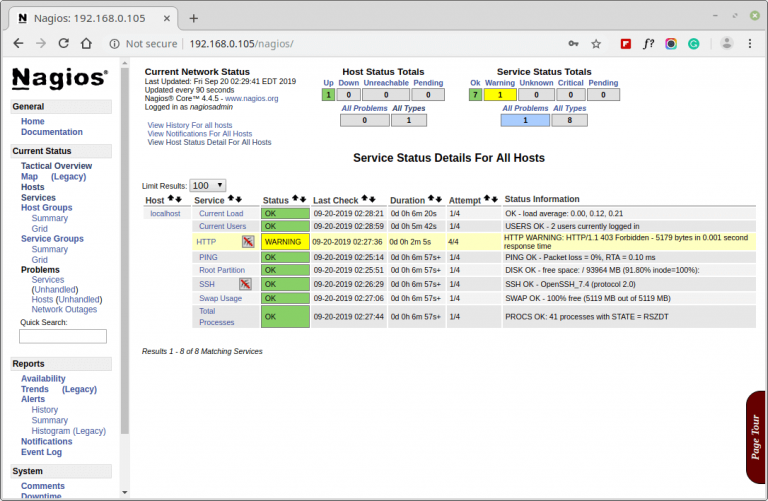Reload the Nagios page
This screenshot has width=768, height=501.
click(64, 44)
